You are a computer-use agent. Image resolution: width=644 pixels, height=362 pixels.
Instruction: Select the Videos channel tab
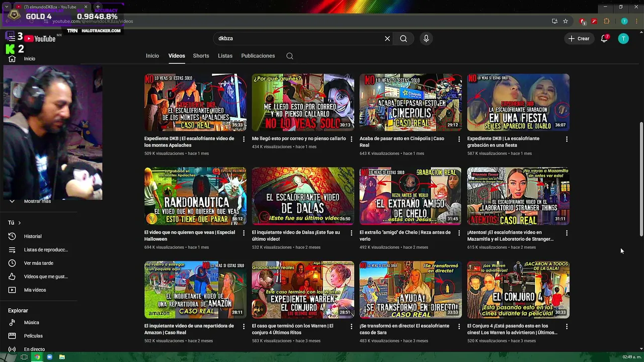177,56
